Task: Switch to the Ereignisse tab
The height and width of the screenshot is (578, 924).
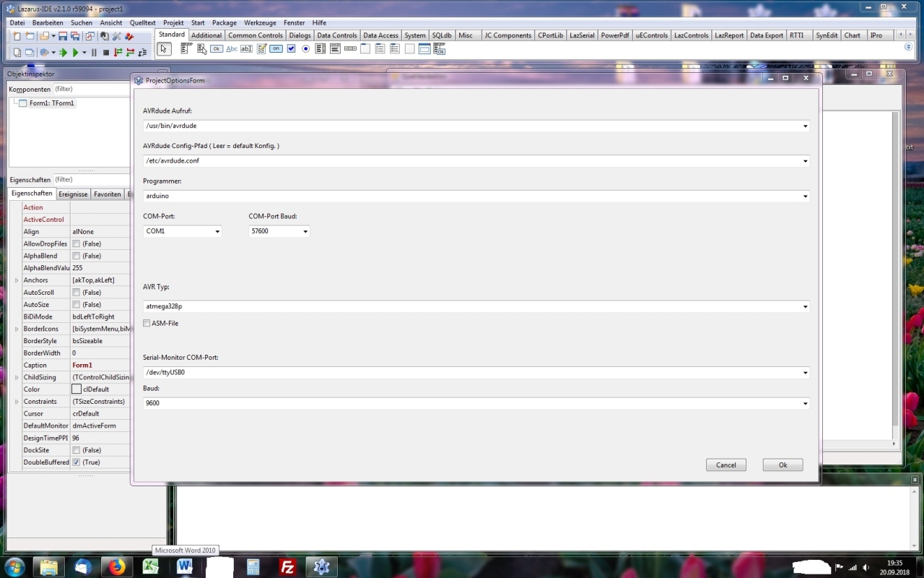Action: tap(73, 194)
